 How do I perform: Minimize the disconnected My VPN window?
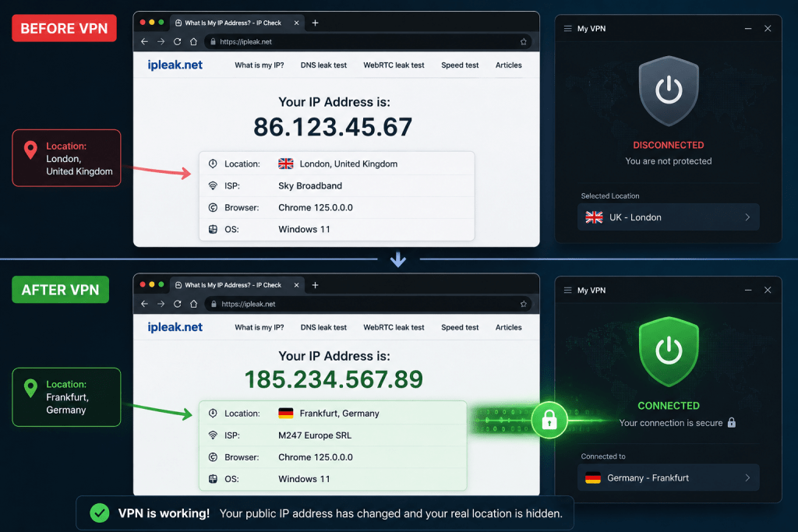pyautogui.click(x=748, y=29)
